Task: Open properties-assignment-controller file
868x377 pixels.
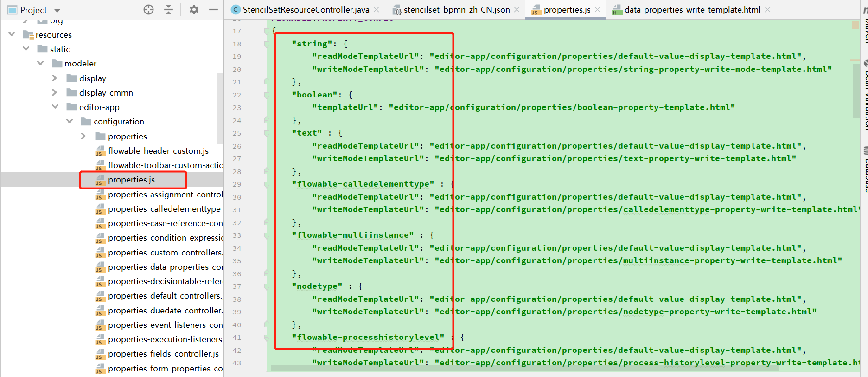Action: coord(166,194)
